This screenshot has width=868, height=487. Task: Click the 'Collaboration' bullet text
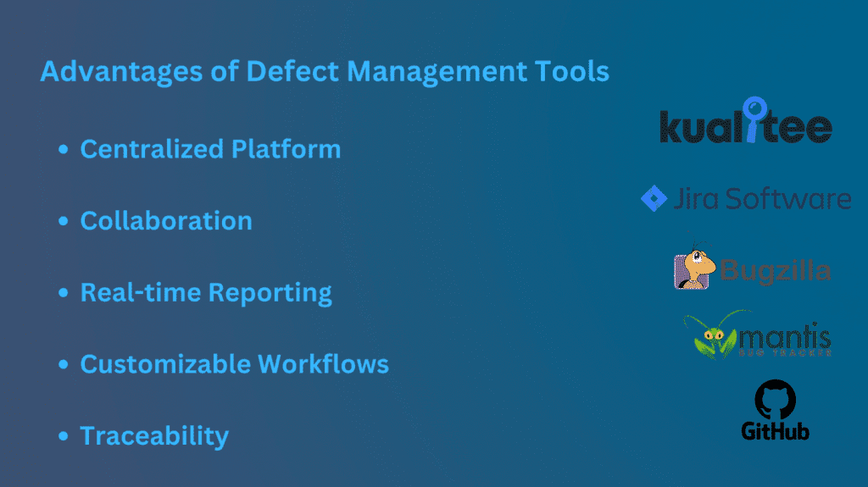coord(166,221)
